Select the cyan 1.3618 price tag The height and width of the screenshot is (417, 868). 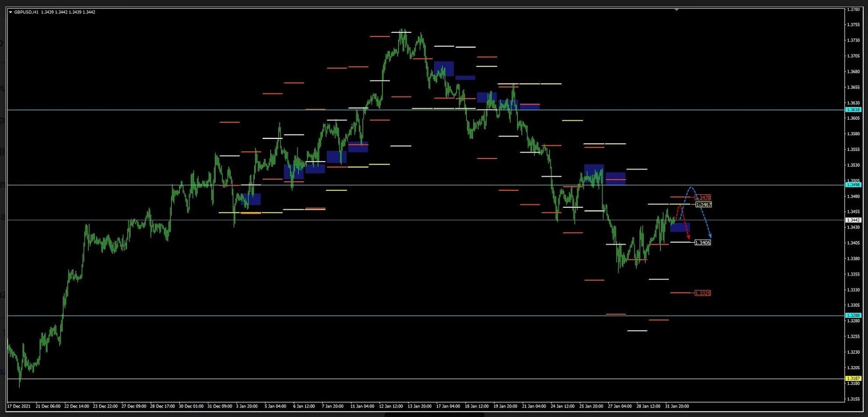click(x=854, y=110)
